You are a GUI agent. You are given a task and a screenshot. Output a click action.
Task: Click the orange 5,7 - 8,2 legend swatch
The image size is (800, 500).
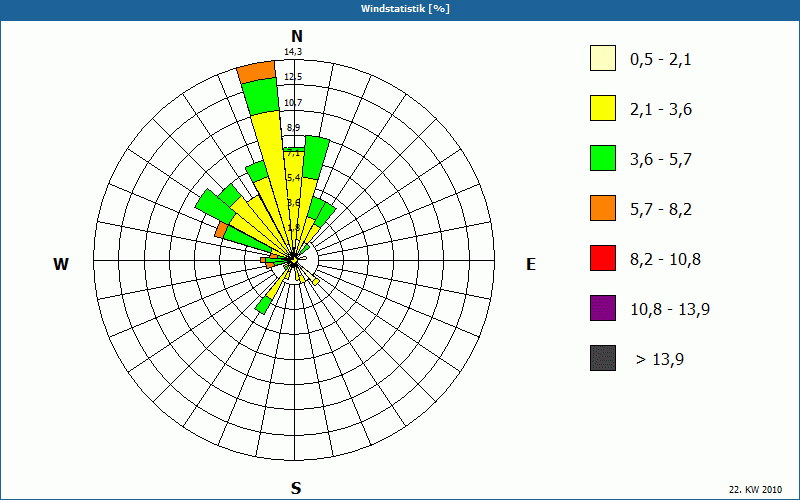pyautogui.click(x=603, y=208)
